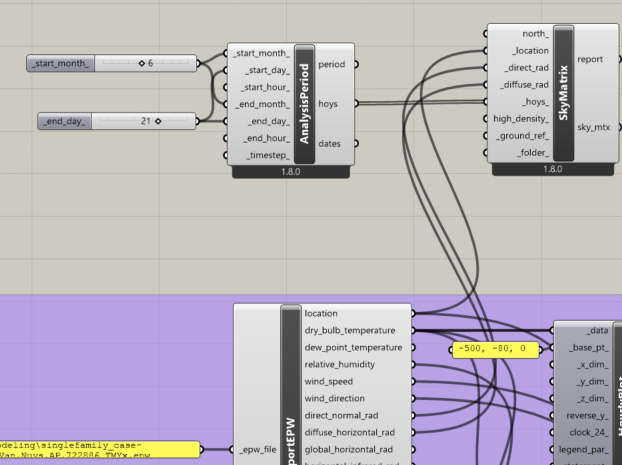Click the _start_day_ input of AnalysisPeriod

tap(267, 70)
